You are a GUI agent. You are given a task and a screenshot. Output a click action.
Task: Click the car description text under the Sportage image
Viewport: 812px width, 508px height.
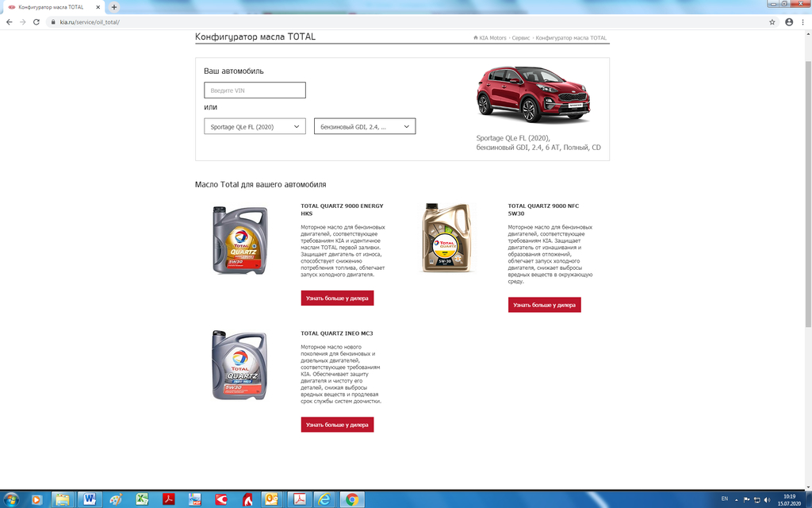coord(538,143)
